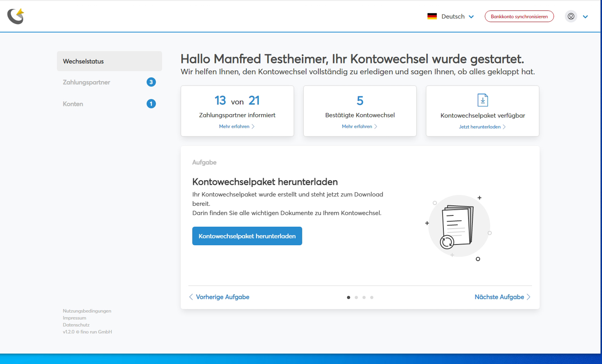Open Impressum footer link
The height and width of the screenshot is (364, 602).
[x=75, y=318]
